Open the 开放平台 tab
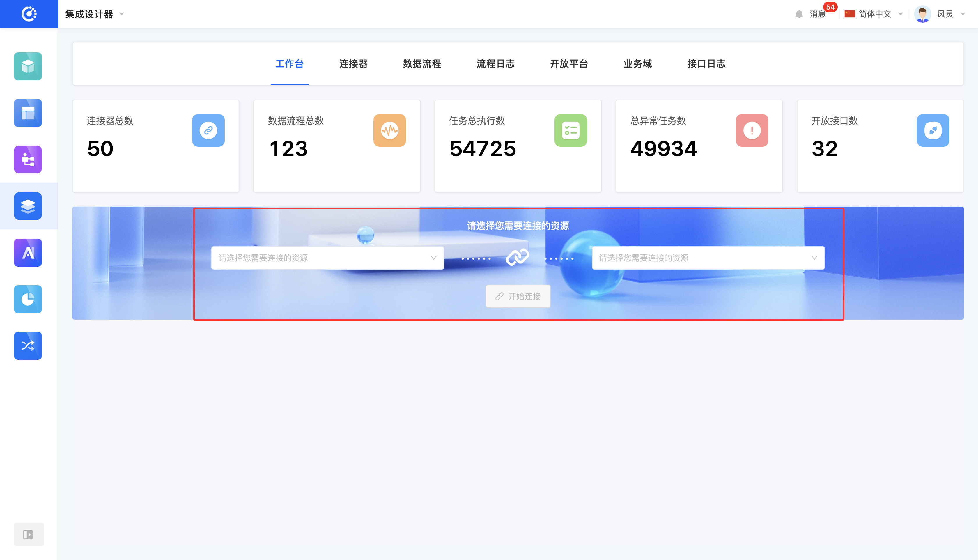The image size is (978, 560). click(568, 63)
